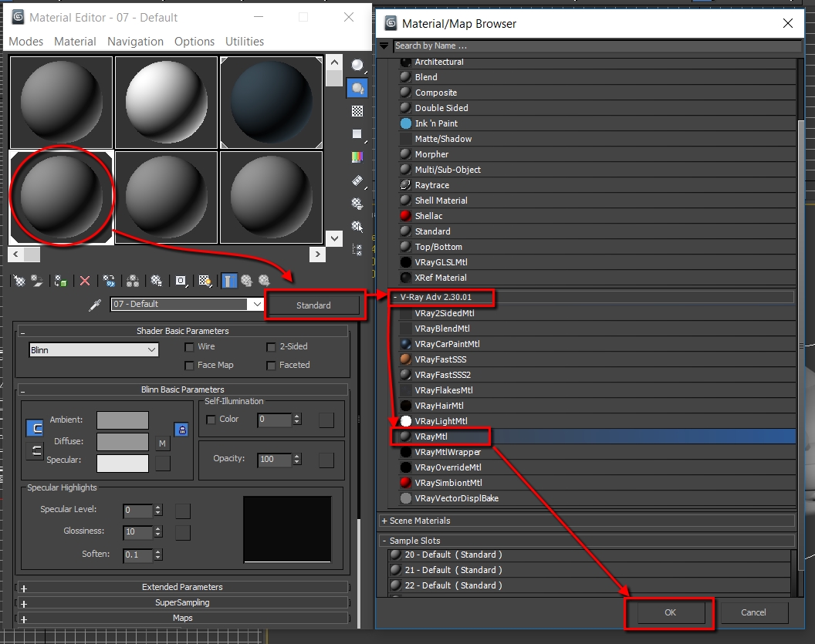Click the red X Reset Map icon

(x=85, y=281)
